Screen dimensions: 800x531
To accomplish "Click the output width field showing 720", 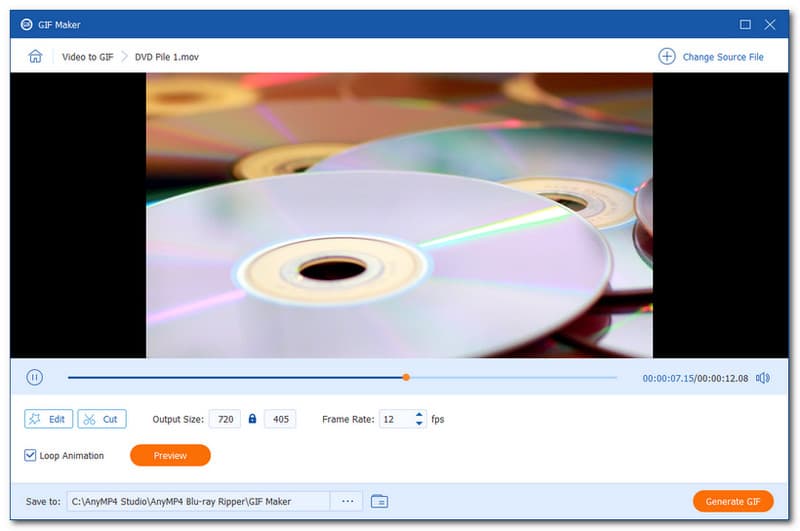I will click(224, 419).
